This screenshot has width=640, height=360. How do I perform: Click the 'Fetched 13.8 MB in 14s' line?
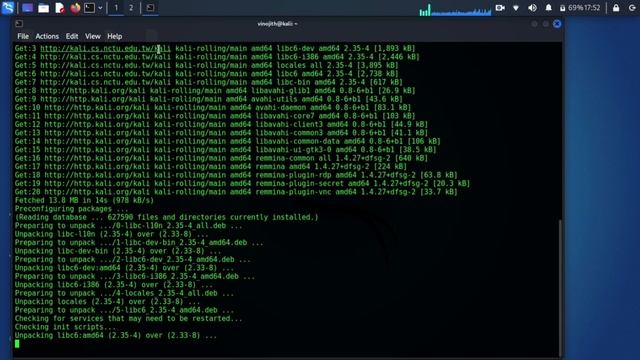[x=84, y=200]
